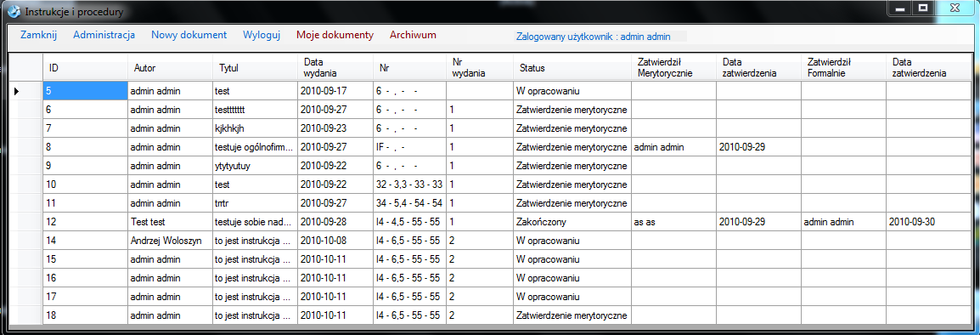The height and width of the screenshot is (335, 980).
Task: Select the ID cell with value 9
Action: [x=85, y=166]
